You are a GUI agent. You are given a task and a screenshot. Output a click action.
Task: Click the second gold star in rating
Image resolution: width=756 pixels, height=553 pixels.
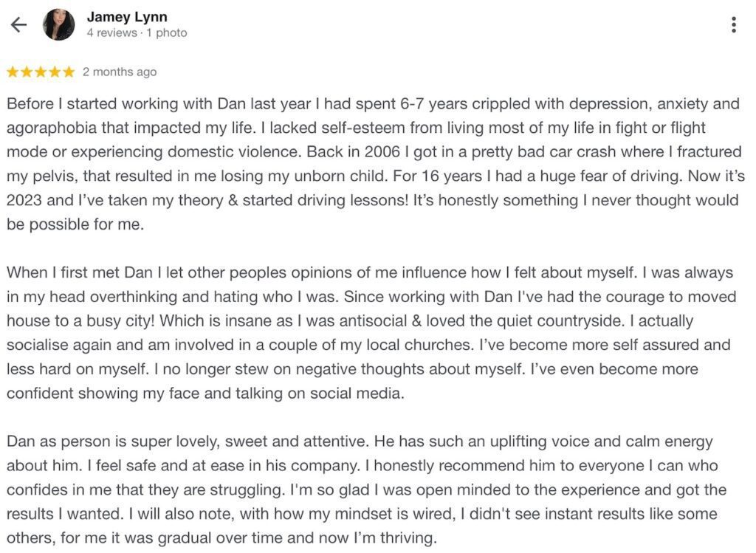coord(27,72)
